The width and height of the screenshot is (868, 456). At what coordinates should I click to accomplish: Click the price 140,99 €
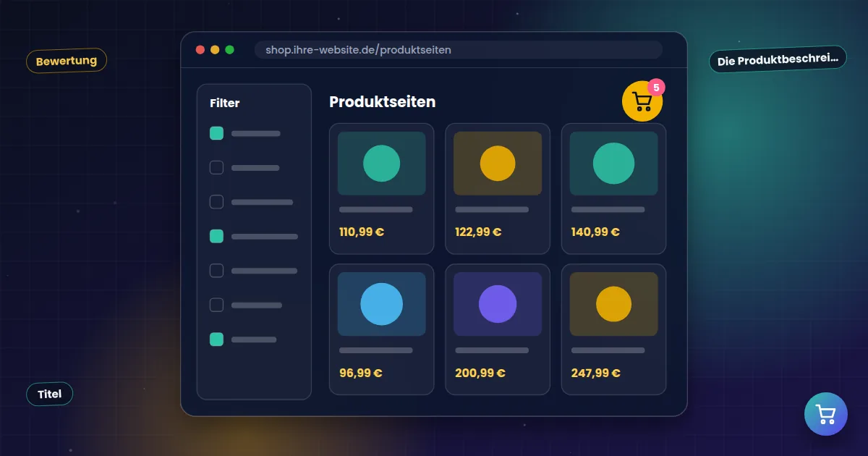point(595,232)
